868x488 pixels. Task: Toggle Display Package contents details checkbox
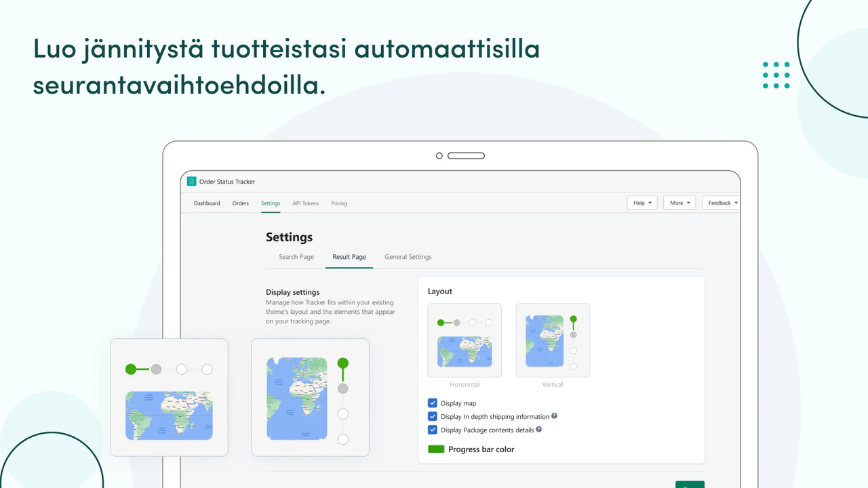(433, 430)
